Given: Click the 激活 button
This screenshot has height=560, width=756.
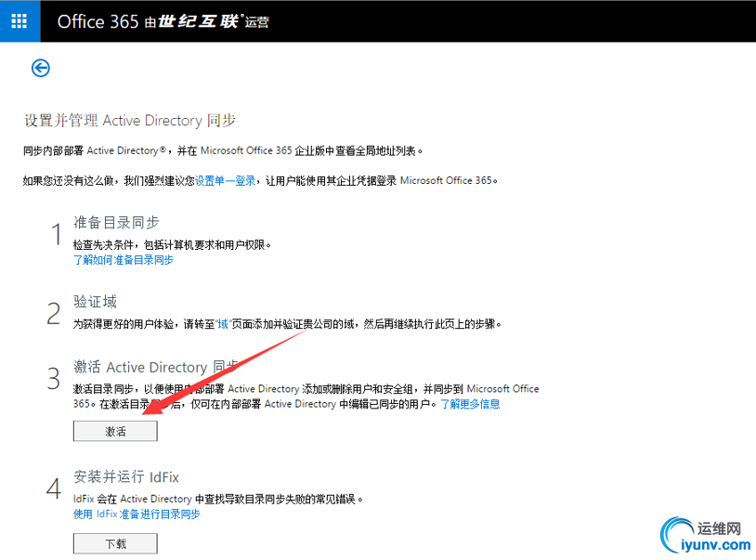Looking at the screenshot, I should (115, 431).
